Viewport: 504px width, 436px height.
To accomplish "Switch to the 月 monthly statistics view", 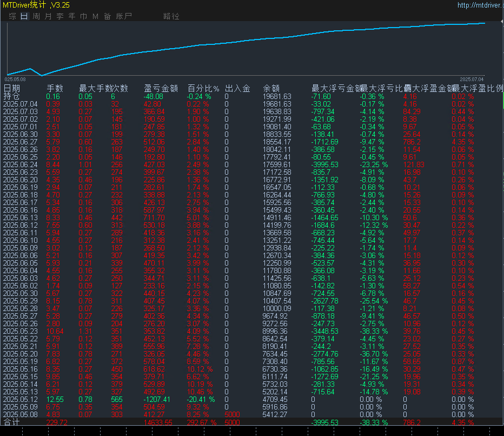I will tap(48, 16).
